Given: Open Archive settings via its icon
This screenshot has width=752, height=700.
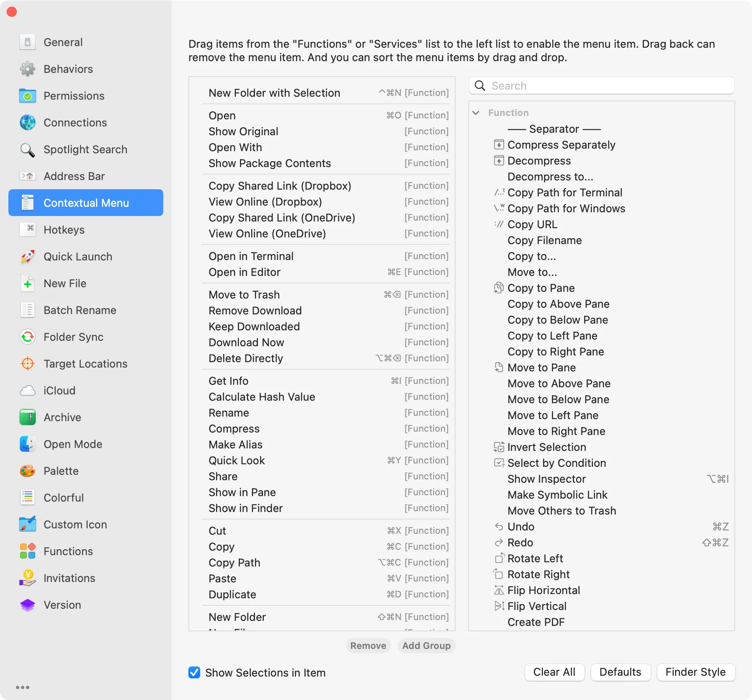Looking at the screenshot, I should [x=27, y=417].
